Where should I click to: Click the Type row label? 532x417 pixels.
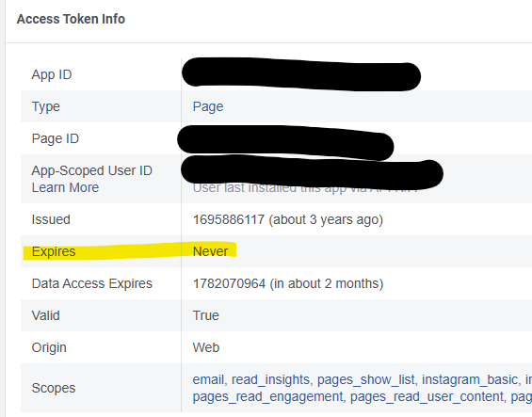[x=46, y=107]
